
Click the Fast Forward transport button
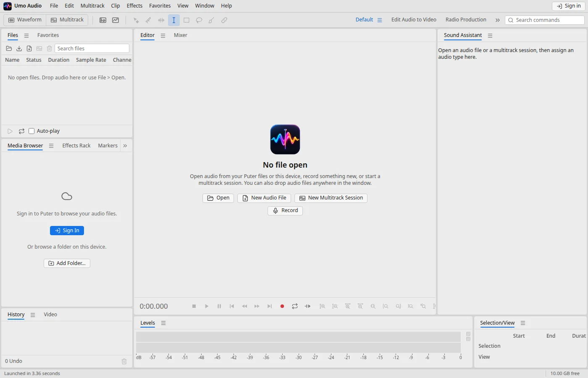pyautogui.click(x=257, y=306)
